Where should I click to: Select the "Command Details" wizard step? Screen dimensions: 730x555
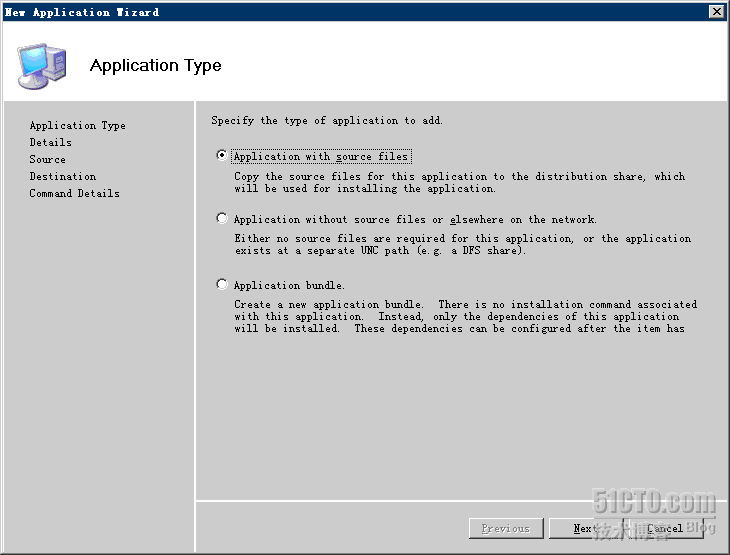(x=74, y=193)
